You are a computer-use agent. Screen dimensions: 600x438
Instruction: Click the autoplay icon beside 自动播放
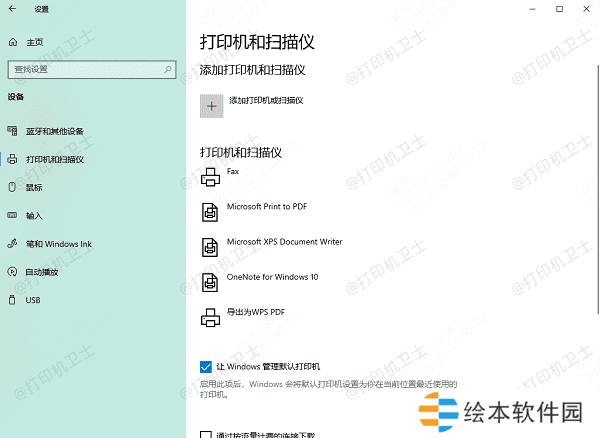coord(12,272)
